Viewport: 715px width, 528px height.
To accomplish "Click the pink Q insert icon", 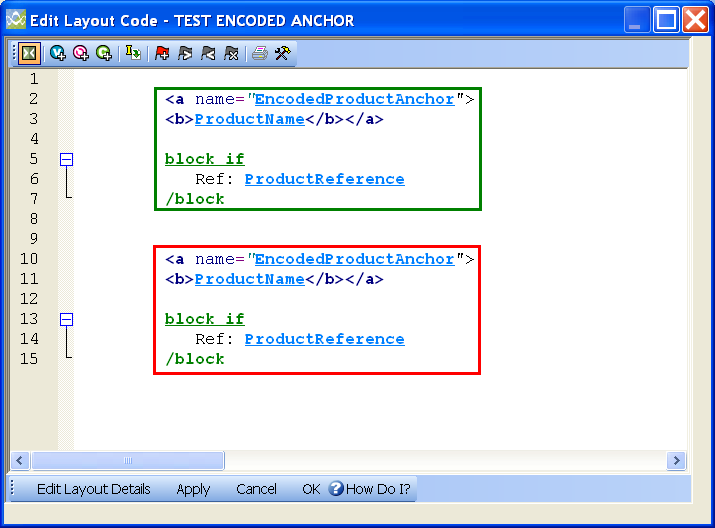I will click(81, 53).
